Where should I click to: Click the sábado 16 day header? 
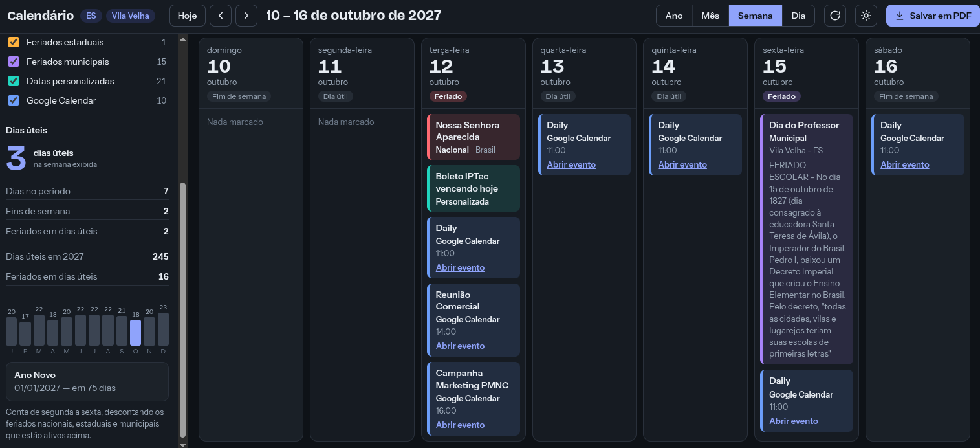[x=918, y=73]
